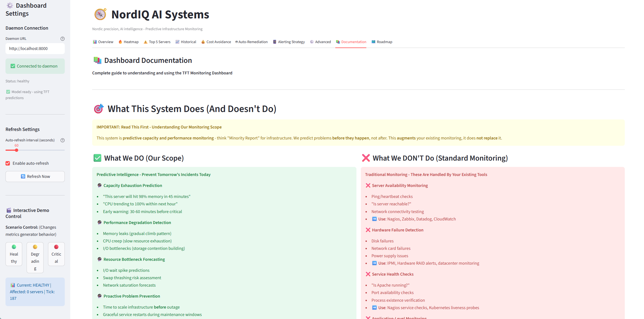The width and height of the screenshot is (644, 319).
Task: Click the Refresh Now button
Action: tap(35, 176)
